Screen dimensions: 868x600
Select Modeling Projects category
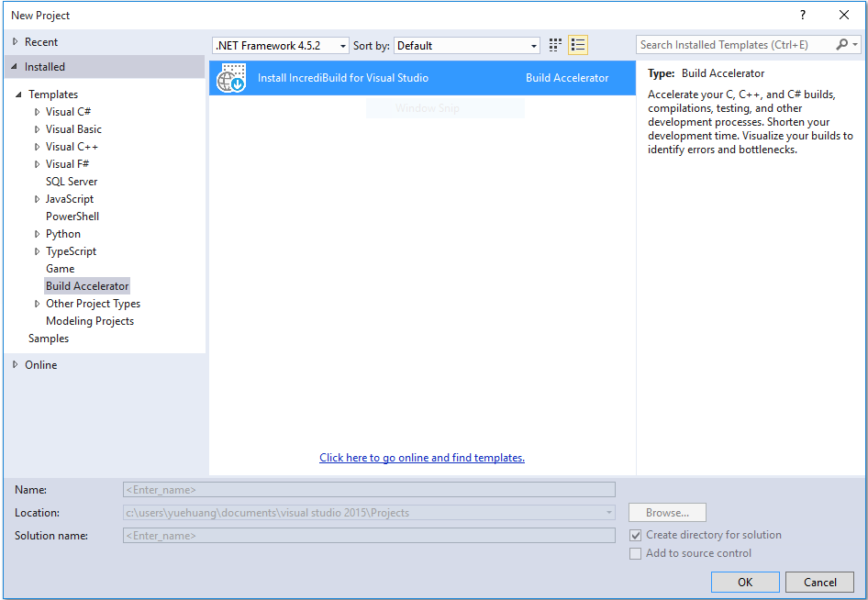click(90, 321)
